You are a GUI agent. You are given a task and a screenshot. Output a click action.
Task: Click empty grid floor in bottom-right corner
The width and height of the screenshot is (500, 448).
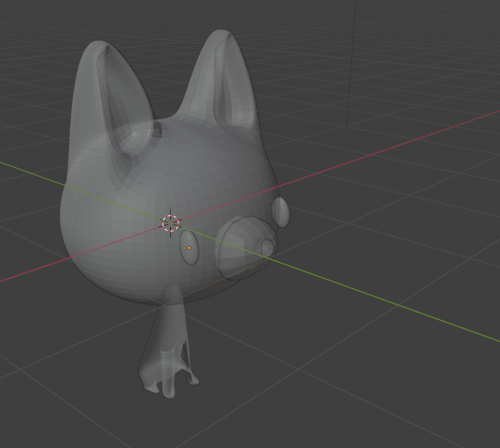click(x=441, y=403)
